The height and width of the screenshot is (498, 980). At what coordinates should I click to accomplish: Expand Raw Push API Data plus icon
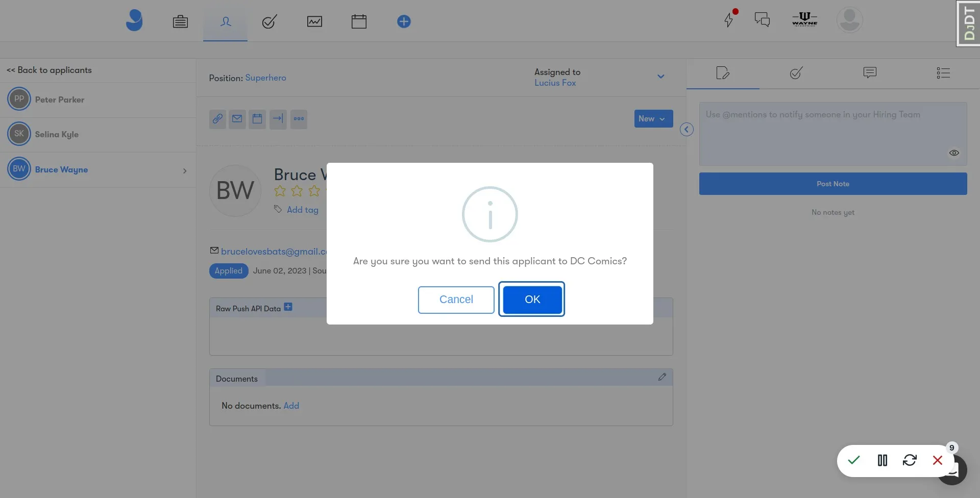pyautogui.click(x=288, y=307)
